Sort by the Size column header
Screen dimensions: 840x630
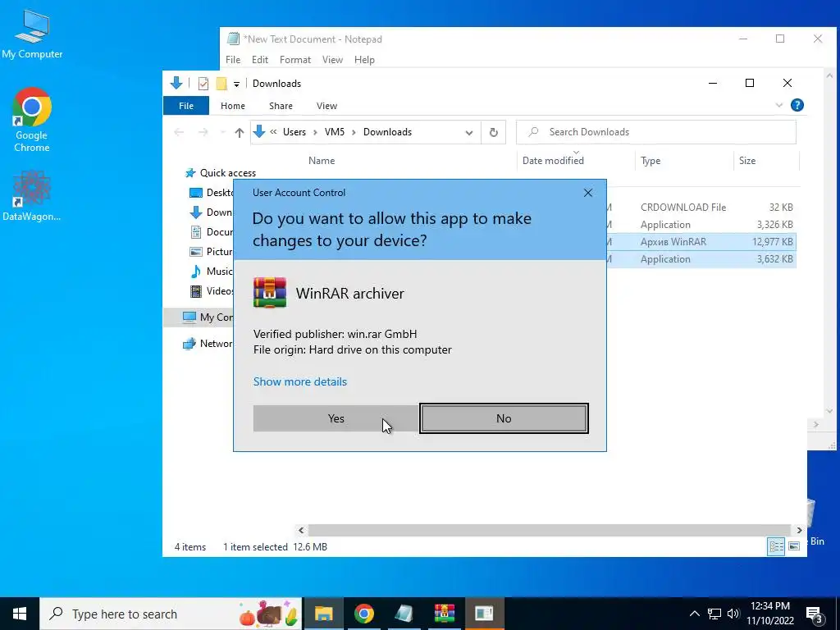747,160
